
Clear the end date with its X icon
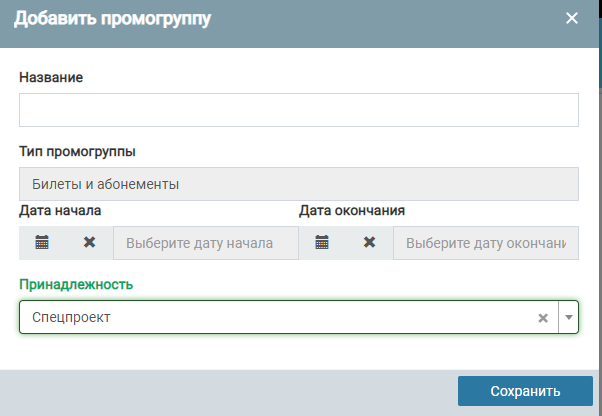369,243
